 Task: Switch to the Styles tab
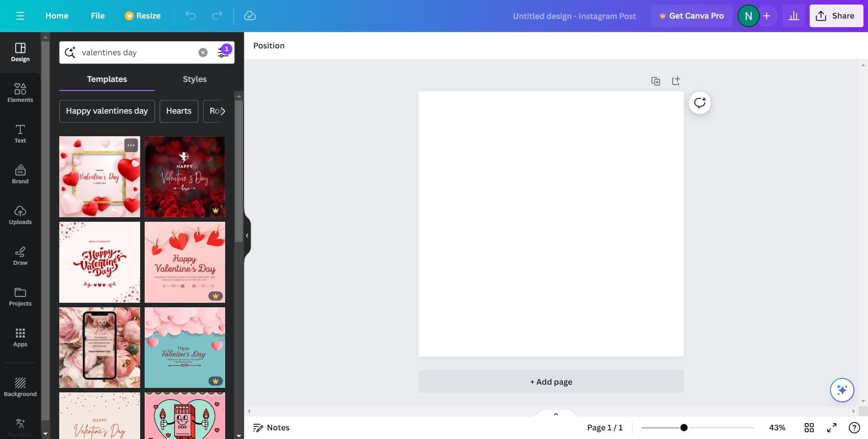pos(194,79)
